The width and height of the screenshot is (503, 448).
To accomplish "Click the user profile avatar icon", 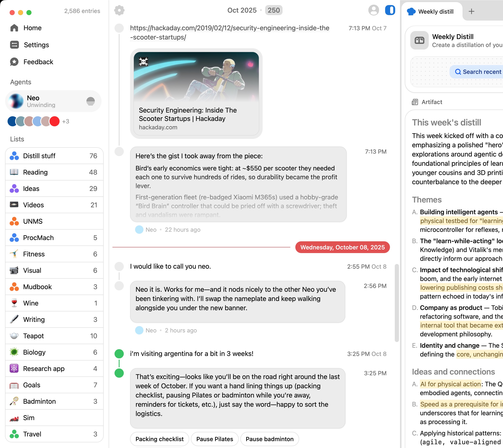I will coord(373,10).
